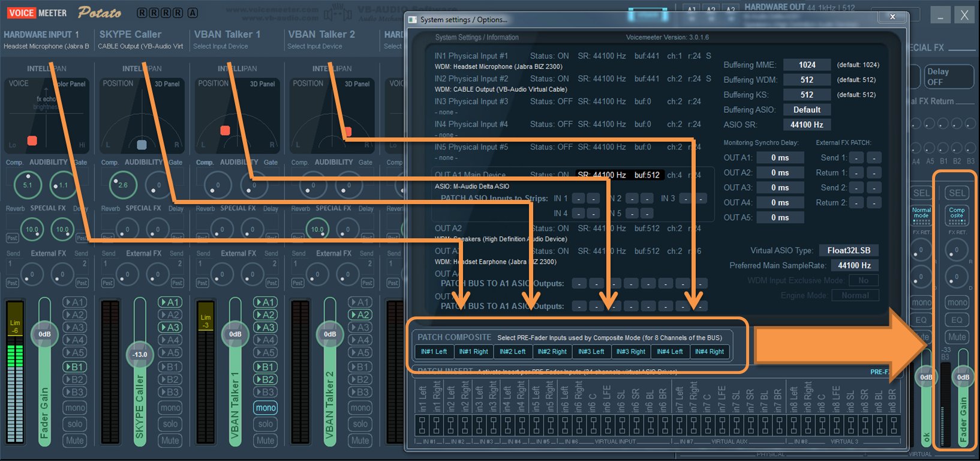Toggle B1 bus routing on Hardware Input 1
980x461 pixels.
(75, 367)
